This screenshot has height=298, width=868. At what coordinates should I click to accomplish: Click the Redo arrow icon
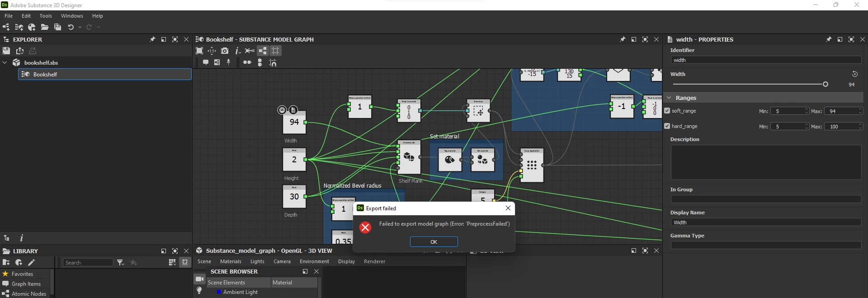tap(89, 27)
